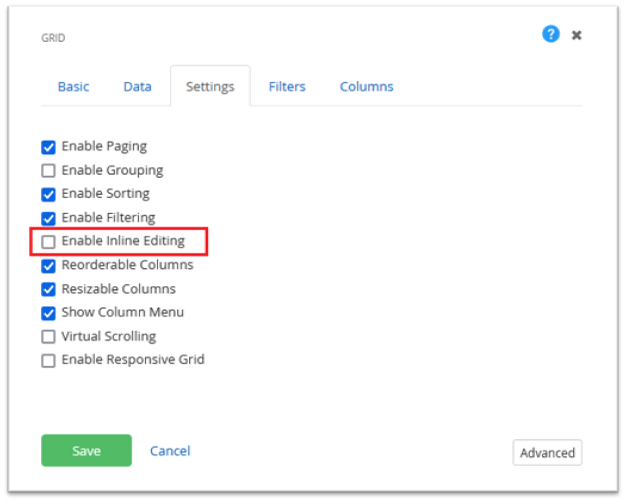Close the Grid dialog with the X icon
The width and height of the screenshot is (626, 502).
pos(576,35)
